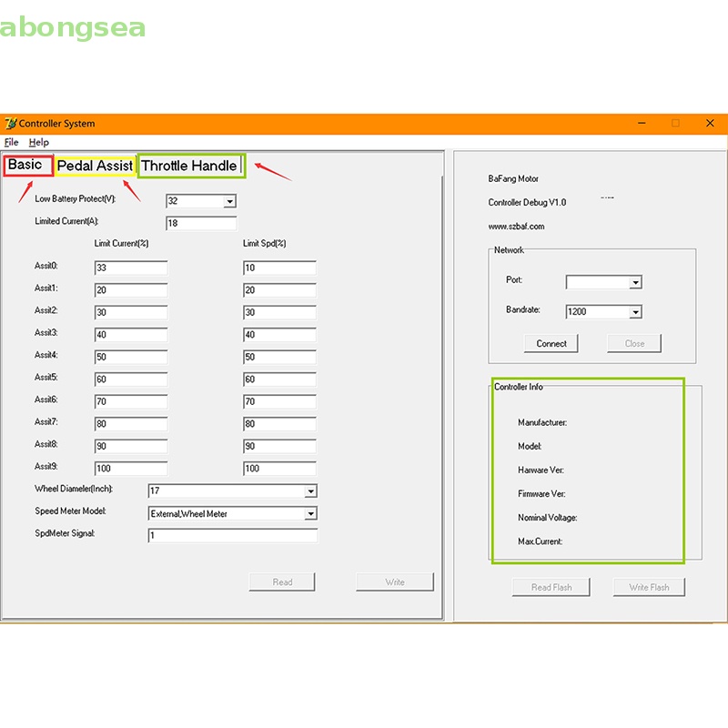The width and height of the screenshot is (728, 728).
Task: Click the Assit9 Limit Spd field
Action: [279, 469]
